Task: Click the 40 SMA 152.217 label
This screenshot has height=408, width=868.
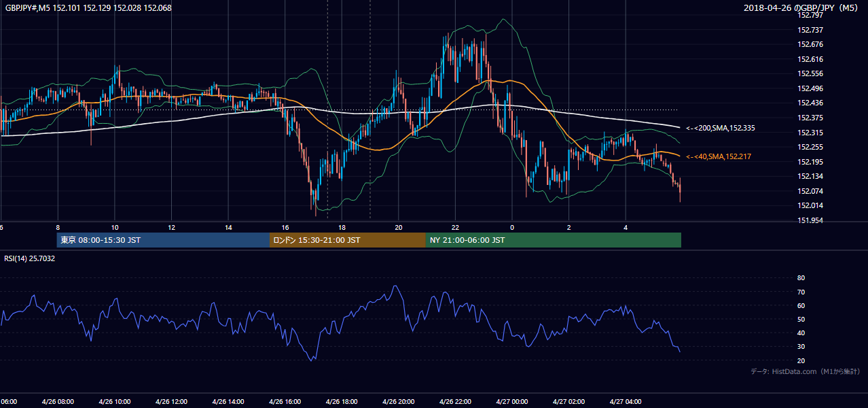Action: coord(717,156)
